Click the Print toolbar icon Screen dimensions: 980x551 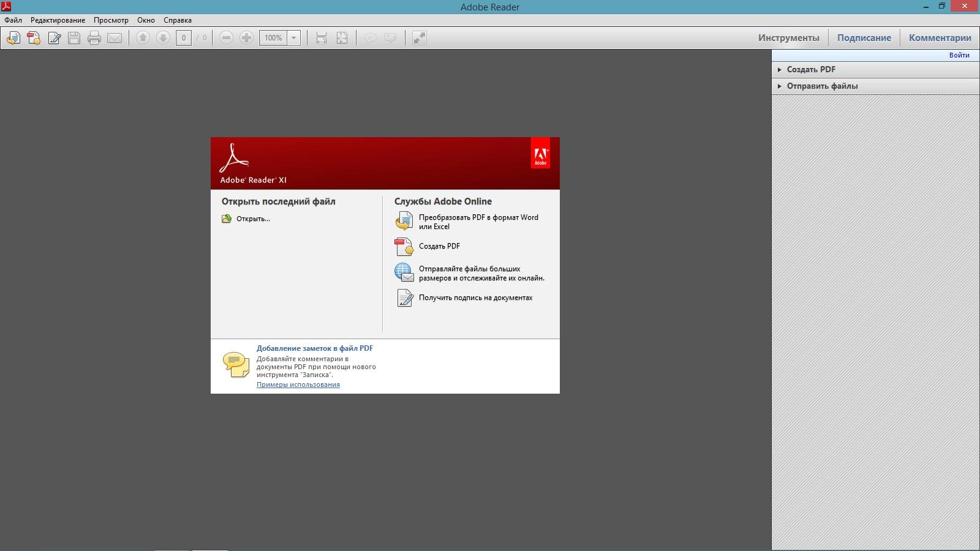pyautogui.click(x=94, y=38)
